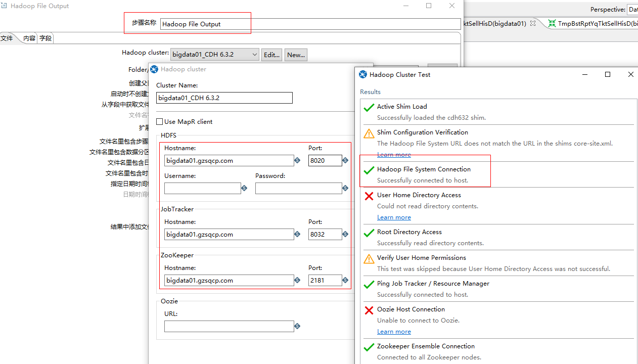The height and width of the screenshot is (364, 638).
Task: Click Hadoop File Output window title icon
Action: 4,6
